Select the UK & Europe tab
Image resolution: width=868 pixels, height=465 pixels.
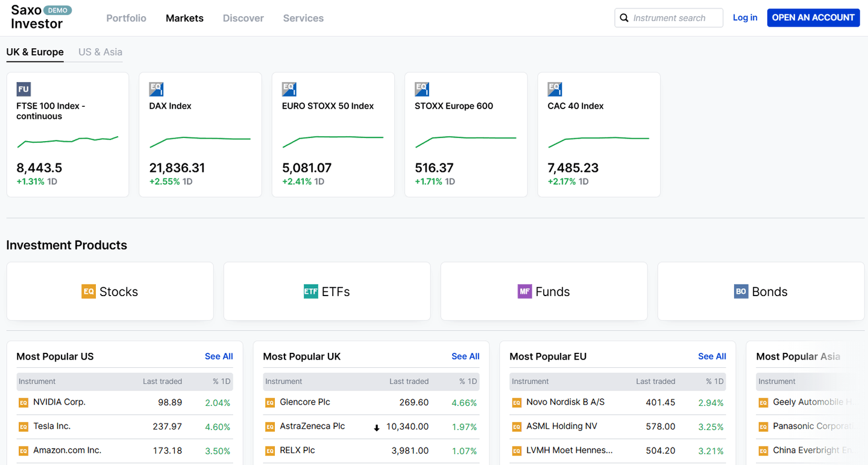click(x=35, y=52)
